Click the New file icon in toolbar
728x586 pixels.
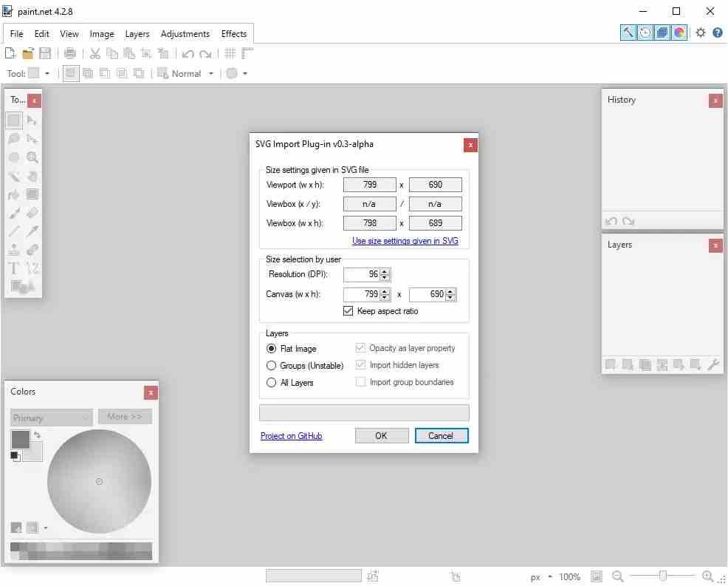pos(10,53)
